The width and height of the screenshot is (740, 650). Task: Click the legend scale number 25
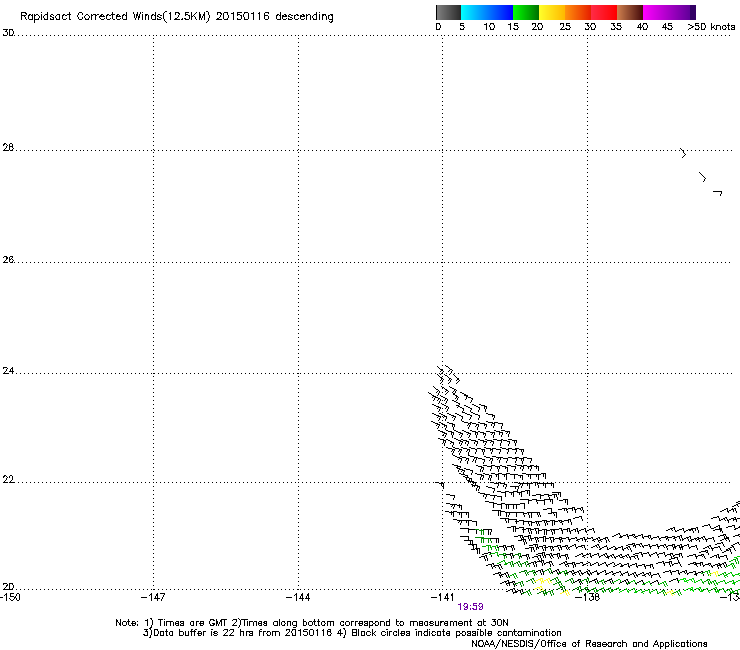565,27
